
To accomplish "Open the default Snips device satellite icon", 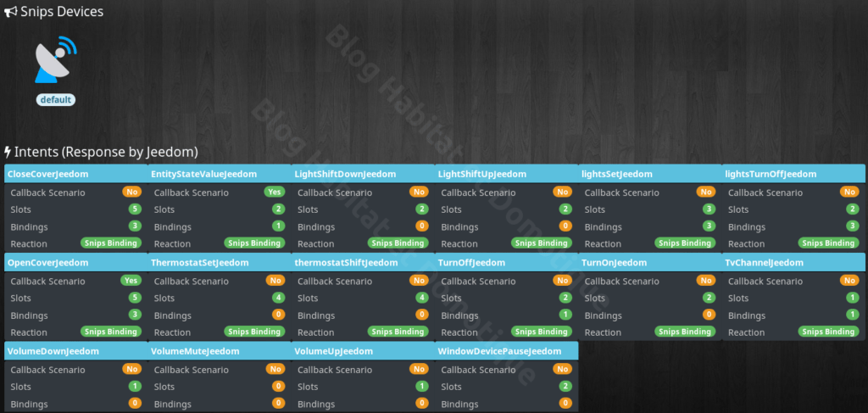I will (56, 60).
